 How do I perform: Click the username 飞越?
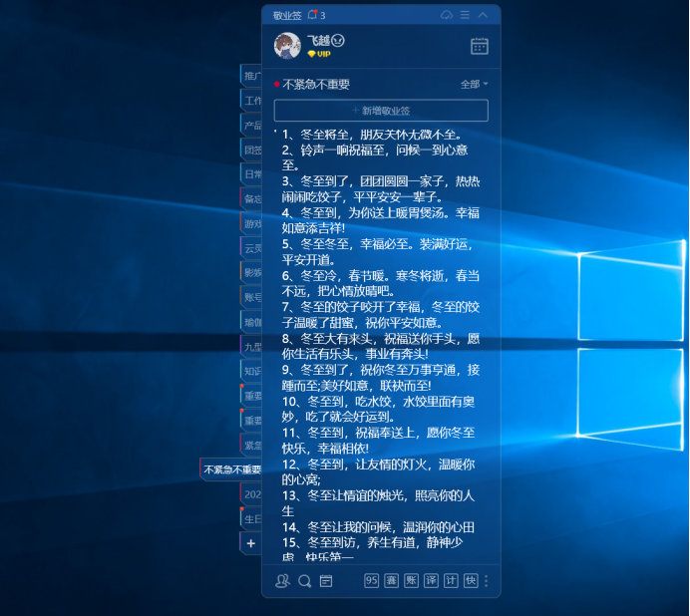319,41
